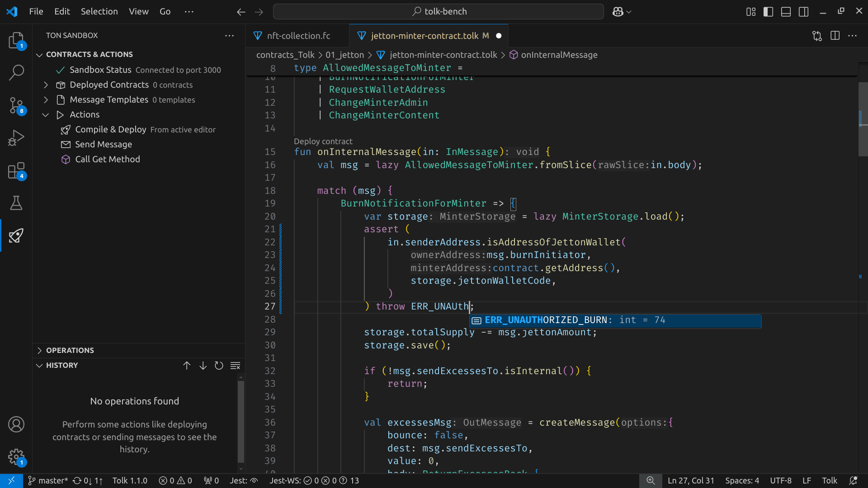Open TON Sandbox panel more actions
Viewport: 868px width, 488px height.
pyautogui.click(x=230, y=35)
